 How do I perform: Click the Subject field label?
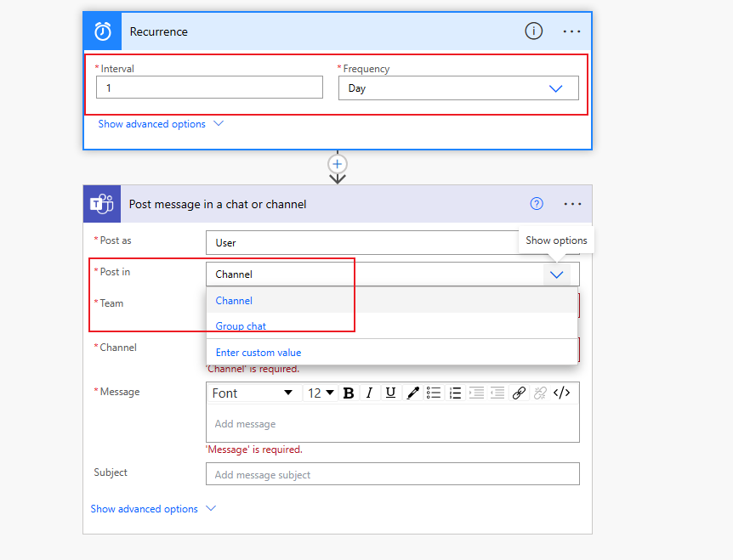coord(111,472)
